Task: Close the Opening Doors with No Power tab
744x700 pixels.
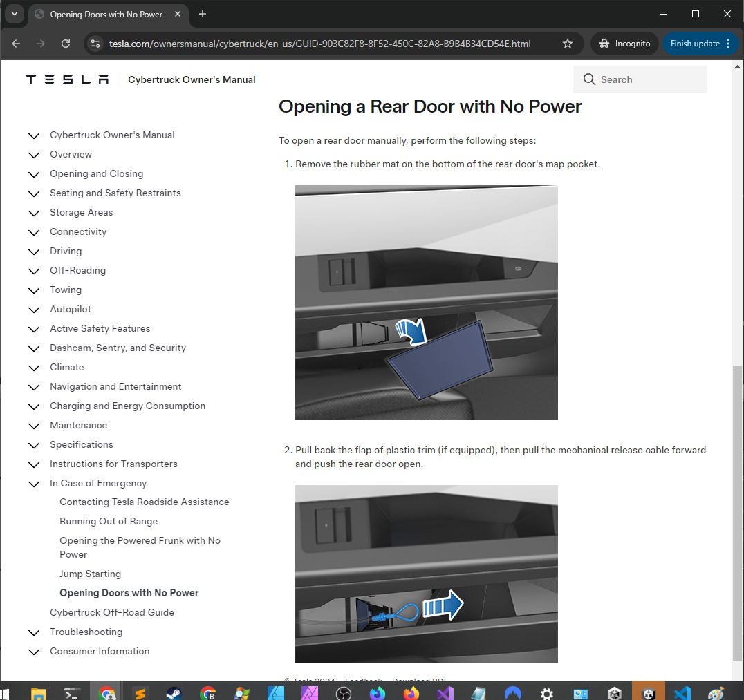Action: click(x=178, y=15)
